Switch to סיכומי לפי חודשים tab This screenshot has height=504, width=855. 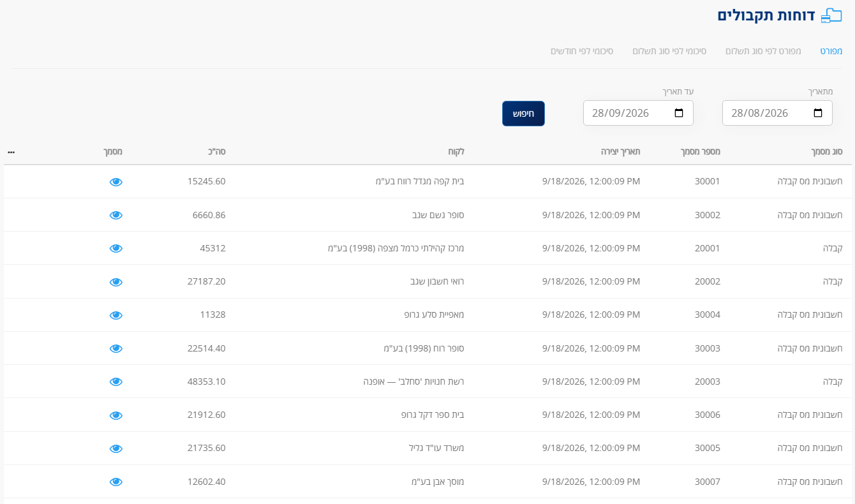[582, 50]
